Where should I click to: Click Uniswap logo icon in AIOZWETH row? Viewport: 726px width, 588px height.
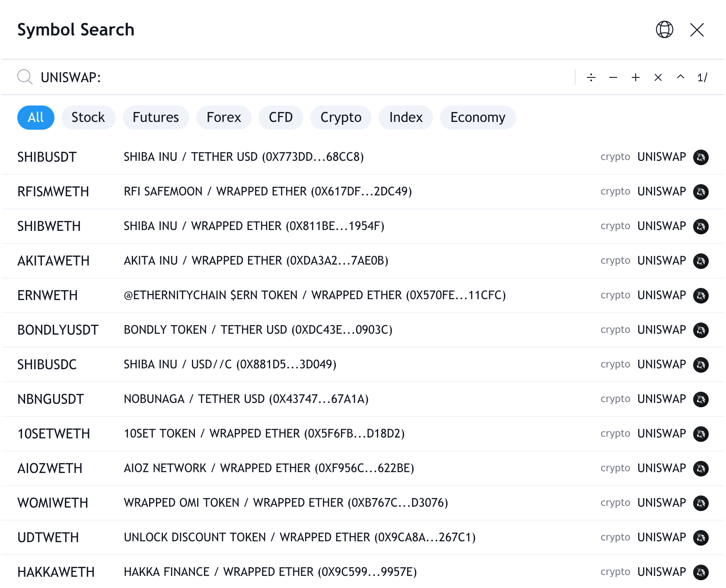(x=701, y=468)
